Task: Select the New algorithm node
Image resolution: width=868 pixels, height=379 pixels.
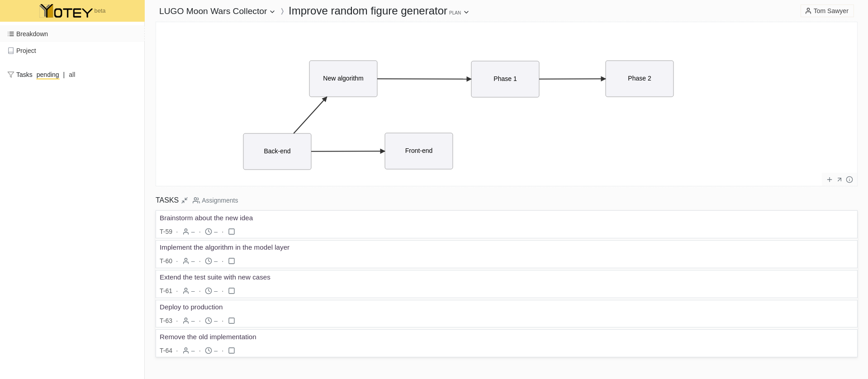Action: coord(343,79)
